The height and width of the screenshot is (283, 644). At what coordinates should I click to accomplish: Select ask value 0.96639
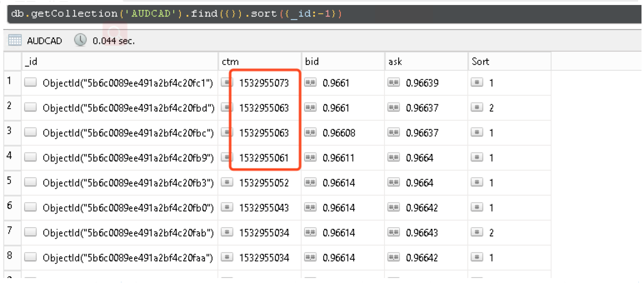click(422, 83)
